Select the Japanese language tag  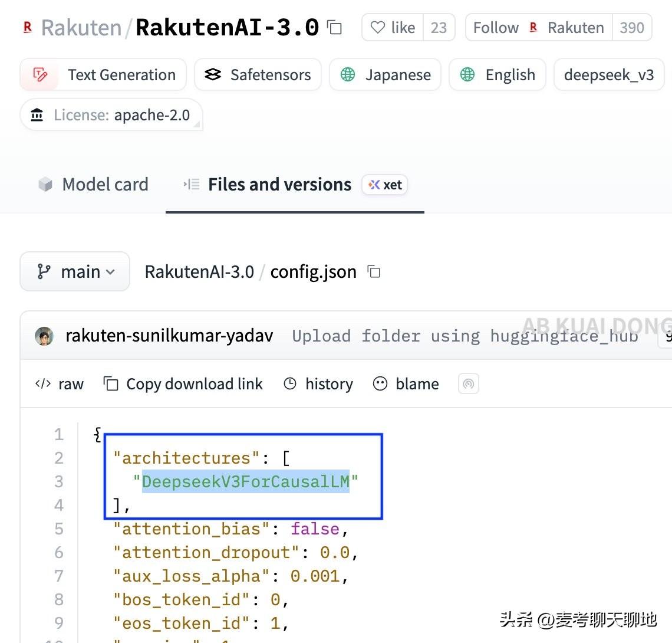coord(385,75)
